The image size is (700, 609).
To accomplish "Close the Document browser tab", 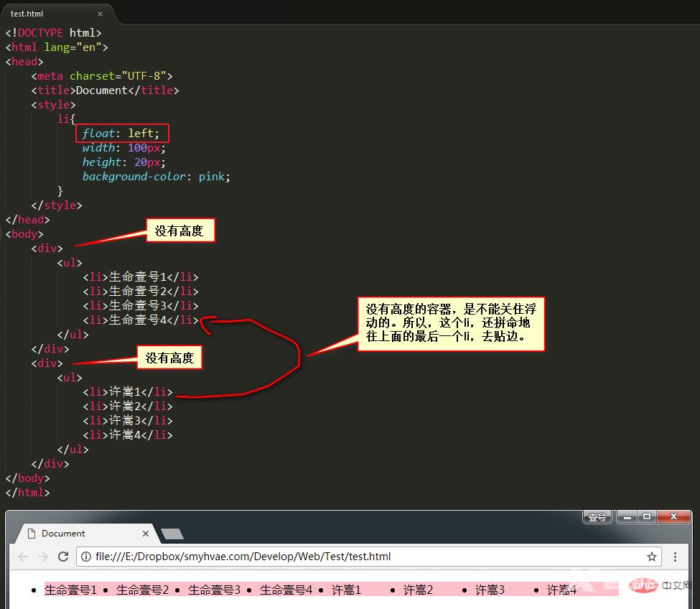I will tap(146, 534).
